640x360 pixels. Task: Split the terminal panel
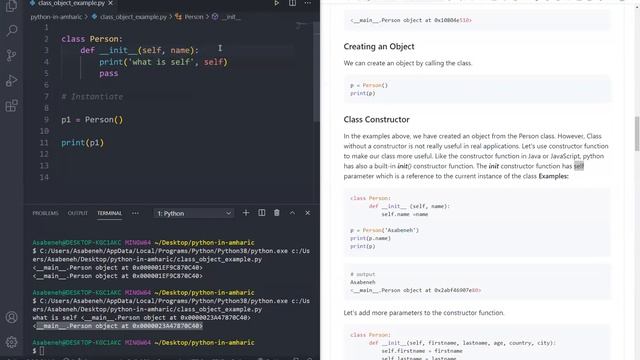click(x=262, y=213)
